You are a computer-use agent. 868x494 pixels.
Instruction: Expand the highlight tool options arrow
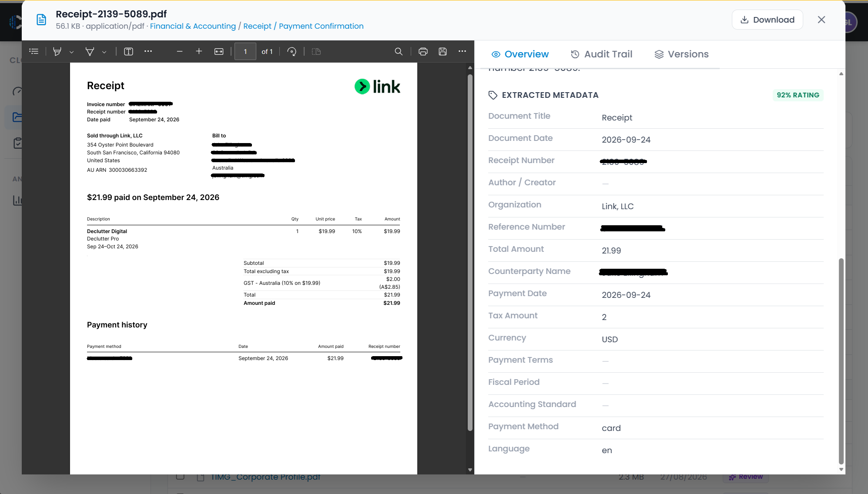point(71,52)
